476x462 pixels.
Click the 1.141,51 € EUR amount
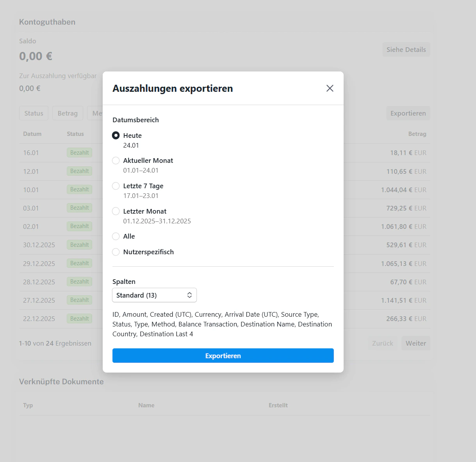tap(404, 300)
